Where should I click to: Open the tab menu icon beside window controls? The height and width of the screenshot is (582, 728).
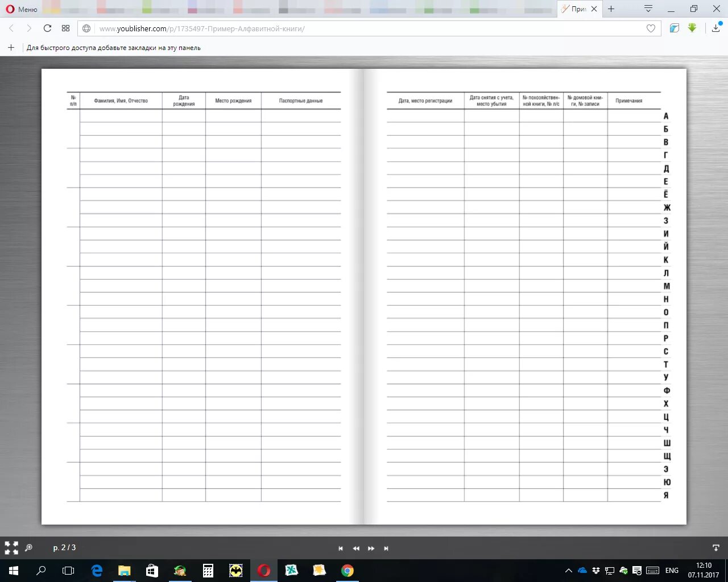coord(648,9)
